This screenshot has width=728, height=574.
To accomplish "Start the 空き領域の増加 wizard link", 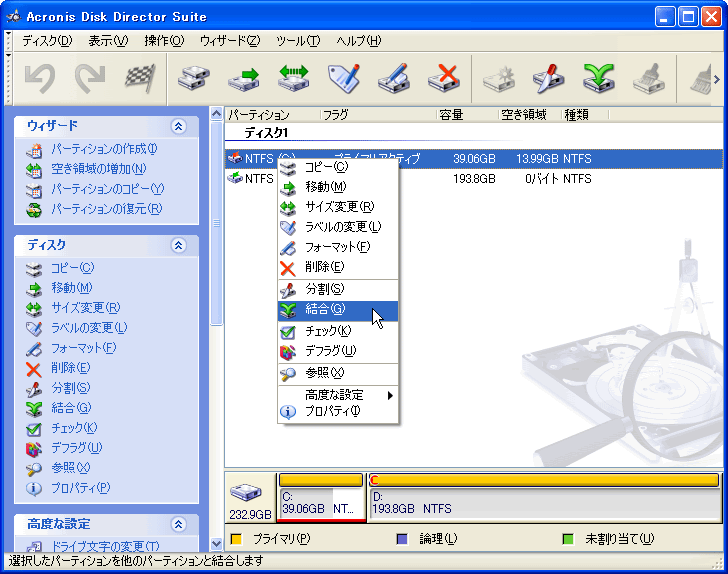I will click(x=99, y=169).
